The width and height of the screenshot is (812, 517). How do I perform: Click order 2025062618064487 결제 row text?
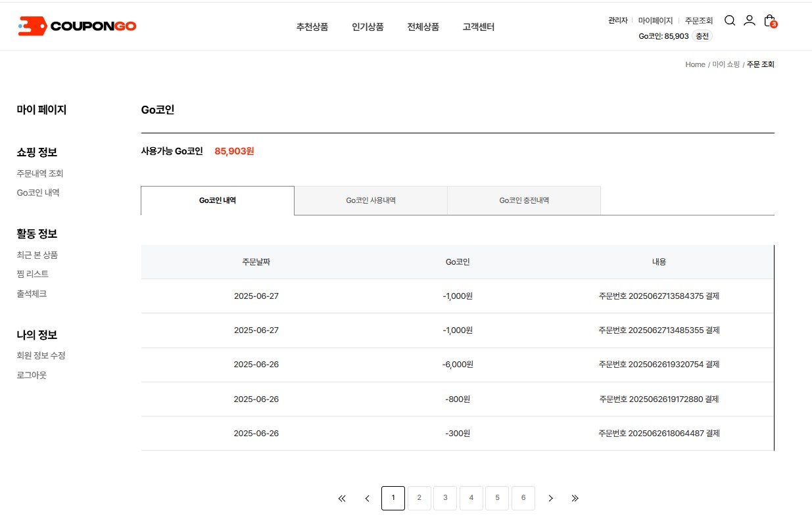(x=659, y=433)
